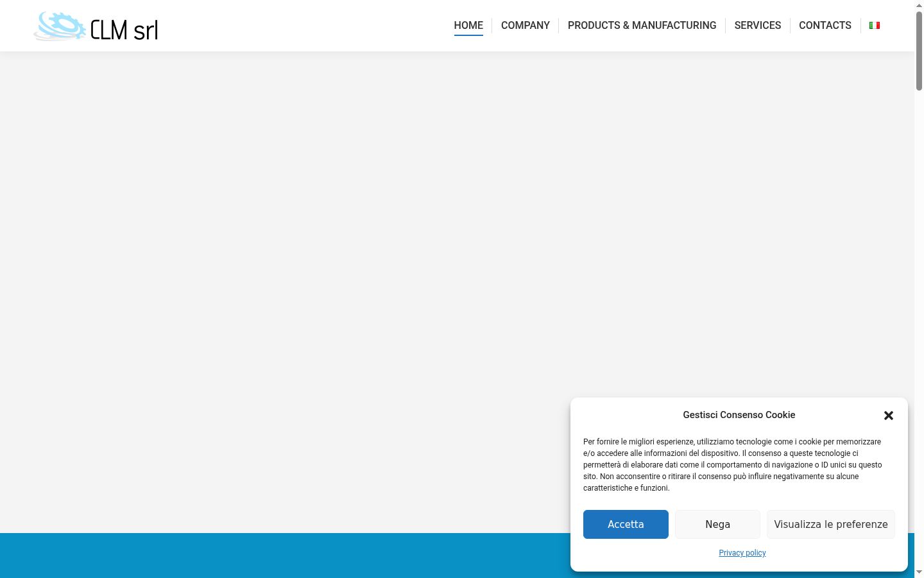Screen dimensions: 924x578
Task: Open the COMPANY menu item
Action: tap(526, 26)
